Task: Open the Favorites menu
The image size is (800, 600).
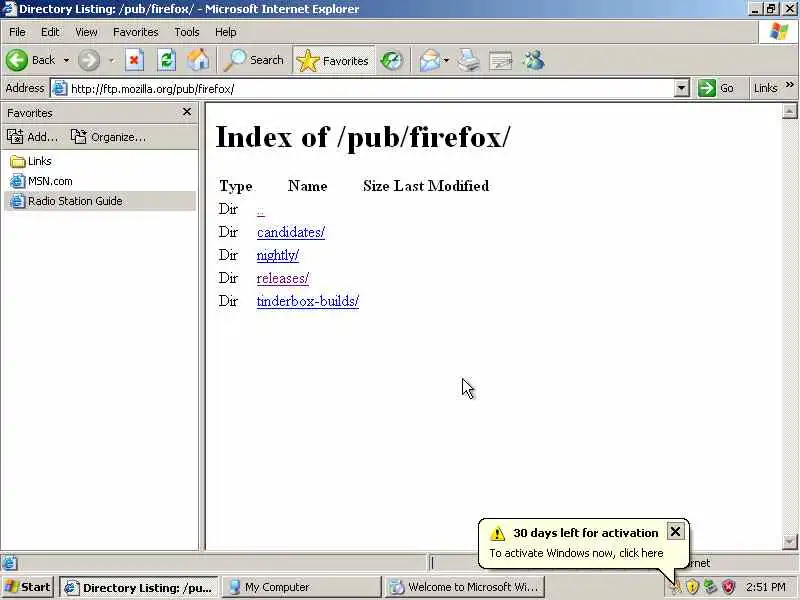Action: pyautogui.click(x=136, y=32)
